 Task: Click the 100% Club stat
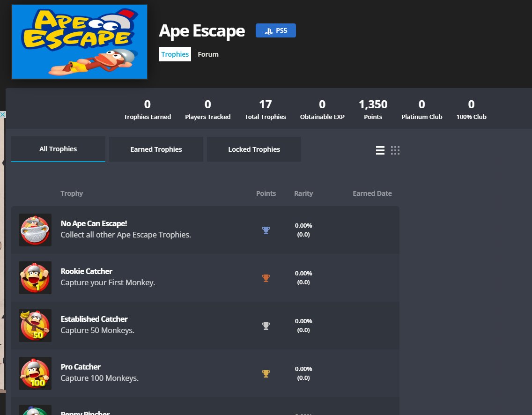pyautogui.click(x=471, y=110)
